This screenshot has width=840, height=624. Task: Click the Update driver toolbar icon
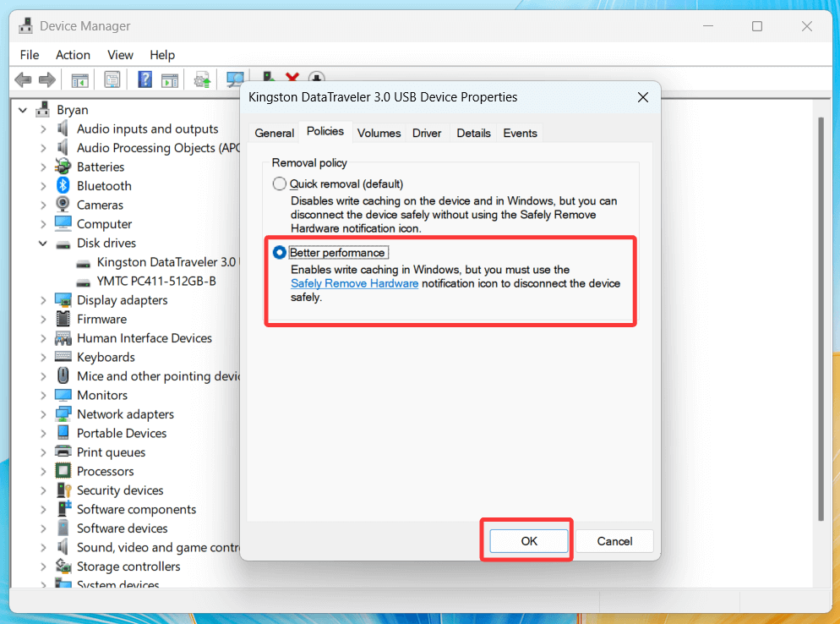(x=201, y=79)
